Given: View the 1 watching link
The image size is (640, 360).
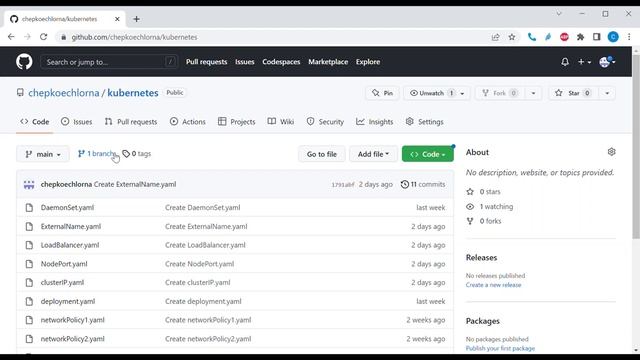Looking at the screenshot, I should click(x=490, y=207).
